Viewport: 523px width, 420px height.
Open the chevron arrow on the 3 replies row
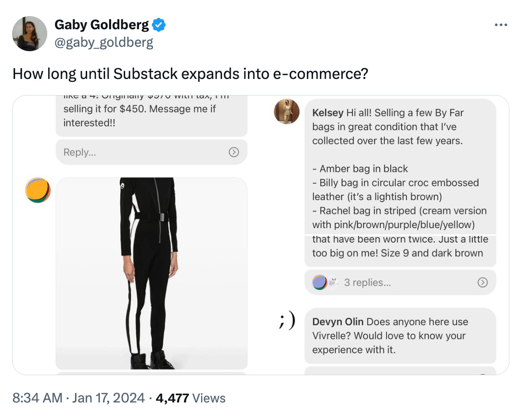[x=483, y=282]
